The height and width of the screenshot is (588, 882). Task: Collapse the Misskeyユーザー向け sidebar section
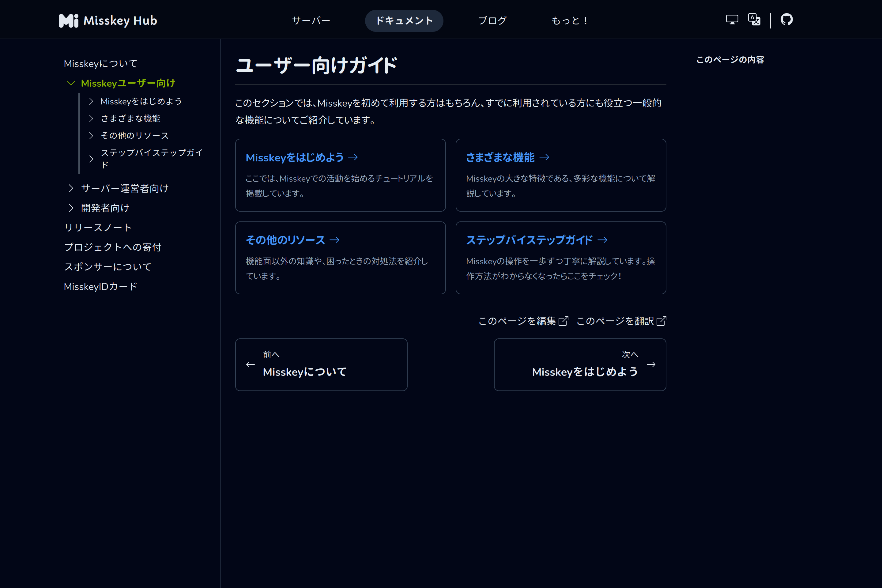pyautogui.click(x=71, y=83)
